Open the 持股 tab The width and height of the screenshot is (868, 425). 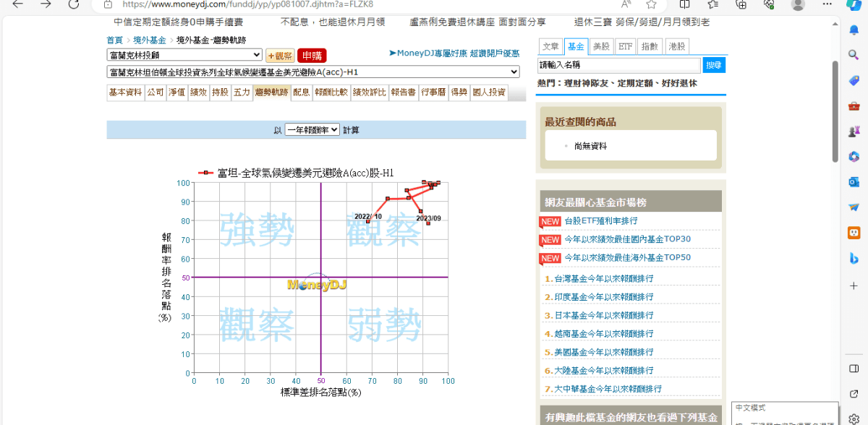coord(221,93)
